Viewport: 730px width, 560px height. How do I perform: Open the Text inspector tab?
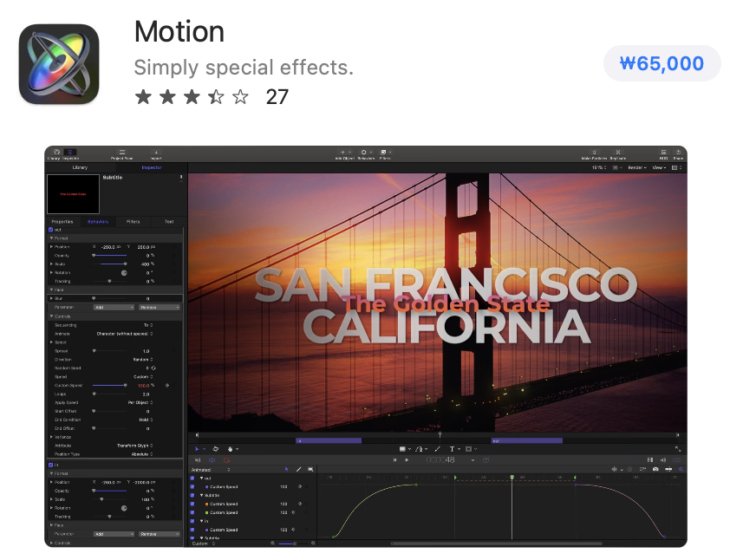pyautogui.click(x=169, y=222)
